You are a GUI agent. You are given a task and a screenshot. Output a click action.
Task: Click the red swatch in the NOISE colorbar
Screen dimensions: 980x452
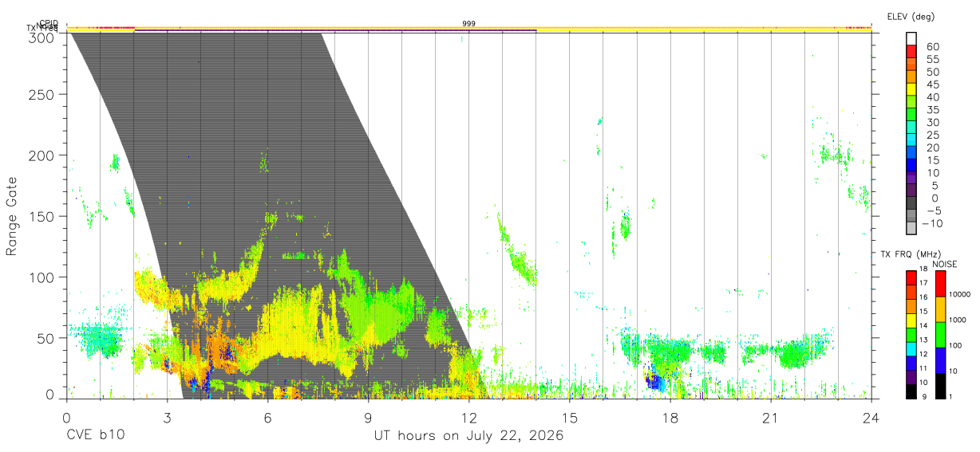coord(940,284)
